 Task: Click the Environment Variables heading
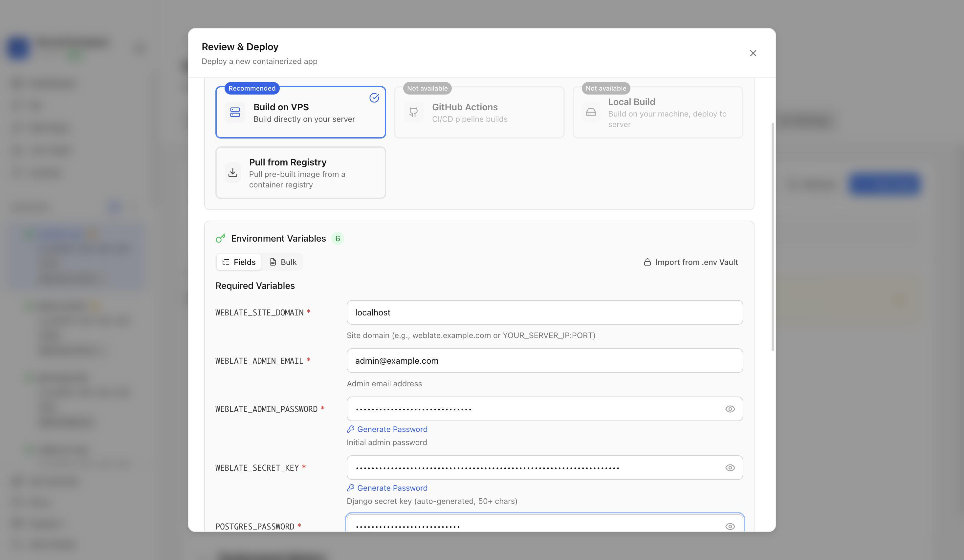[278, 238]
